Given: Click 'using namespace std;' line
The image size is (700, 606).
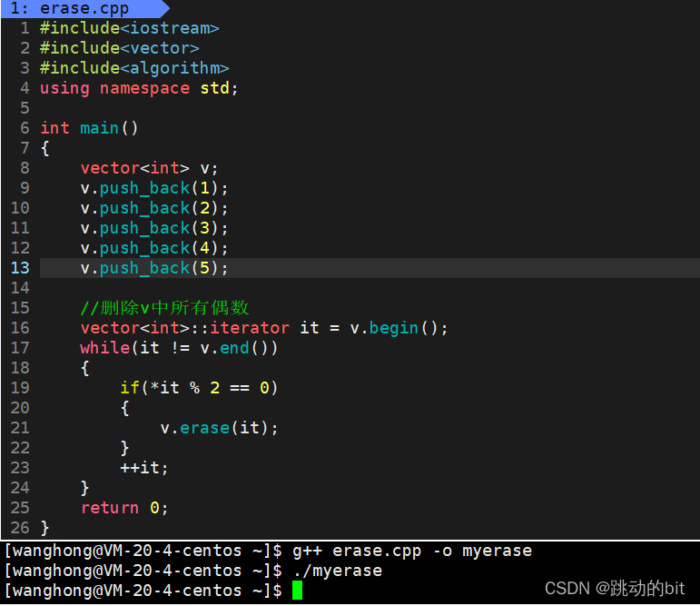Looking at the screenshot, I should click(x=139, y=88).
